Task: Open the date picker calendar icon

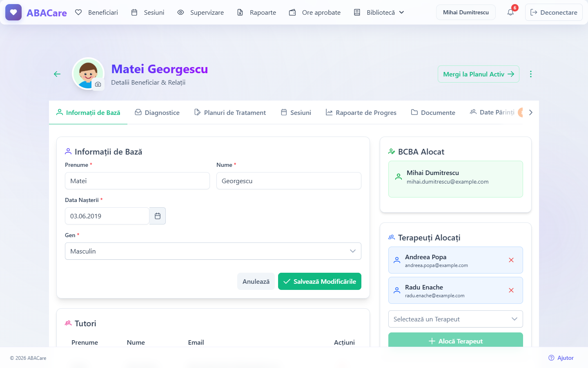Action: (x=158, y=216)
